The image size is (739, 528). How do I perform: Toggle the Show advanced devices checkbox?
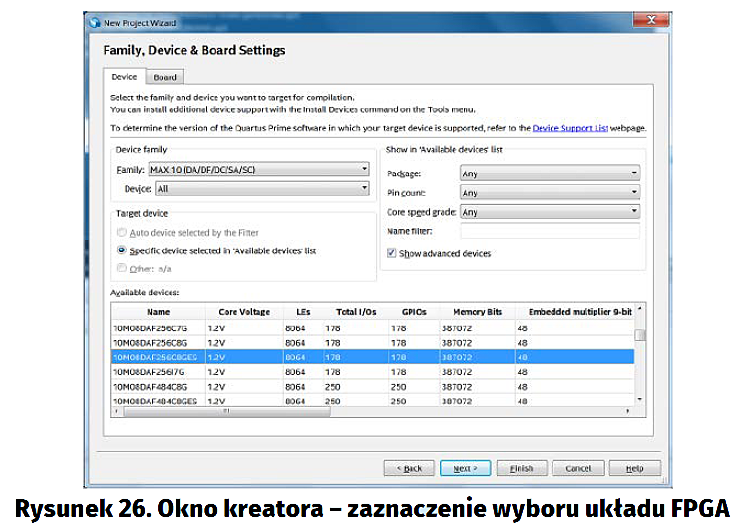coord(392,254)
